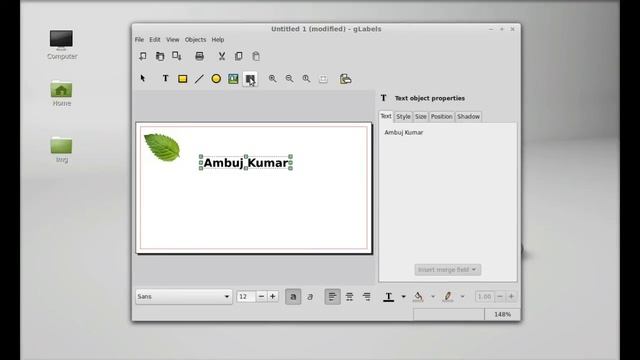The height and width of the screenshot is (360, 640).
Task: Click the Zoom in magnifier icon
Action: pyautogui.click(x=272, y=79)
